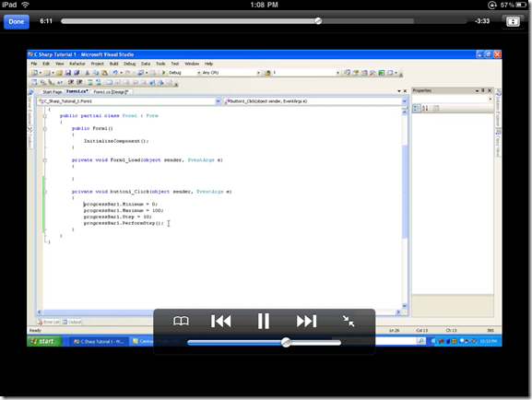Open the Debug menu
The image size is (532, 400).
(129, 64)
